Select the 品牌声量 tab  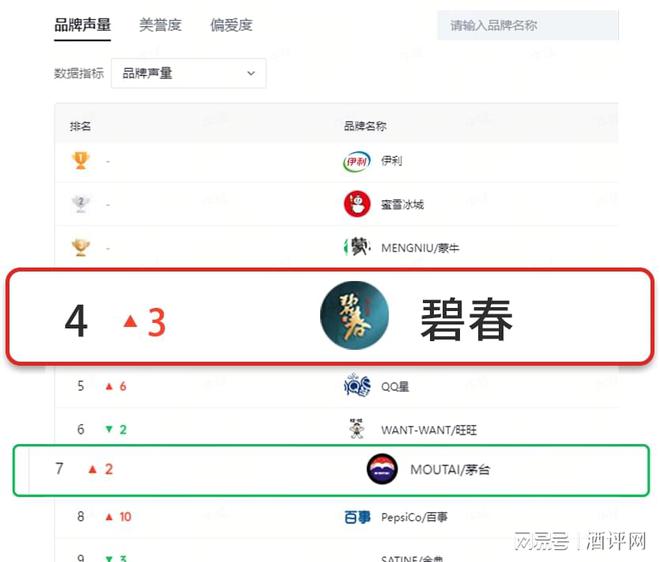pyautogui.click(x=83, y=25)
